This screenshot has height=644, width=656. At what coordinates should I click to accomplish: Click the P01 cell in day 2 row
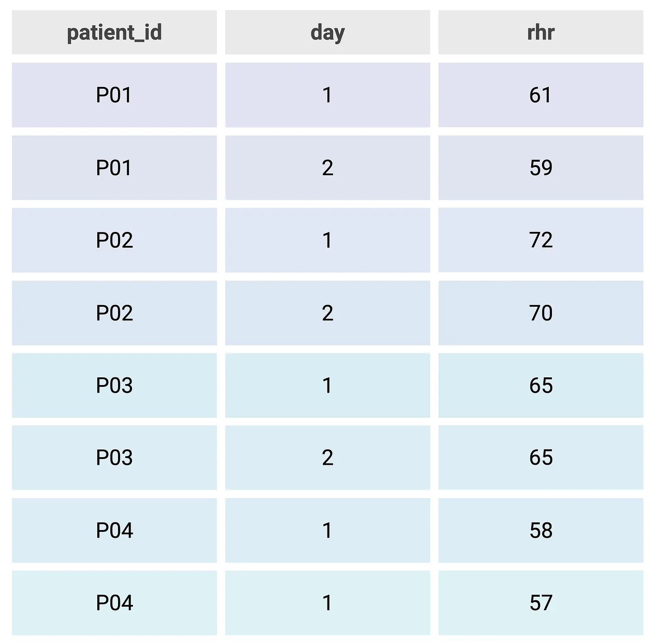114,168
